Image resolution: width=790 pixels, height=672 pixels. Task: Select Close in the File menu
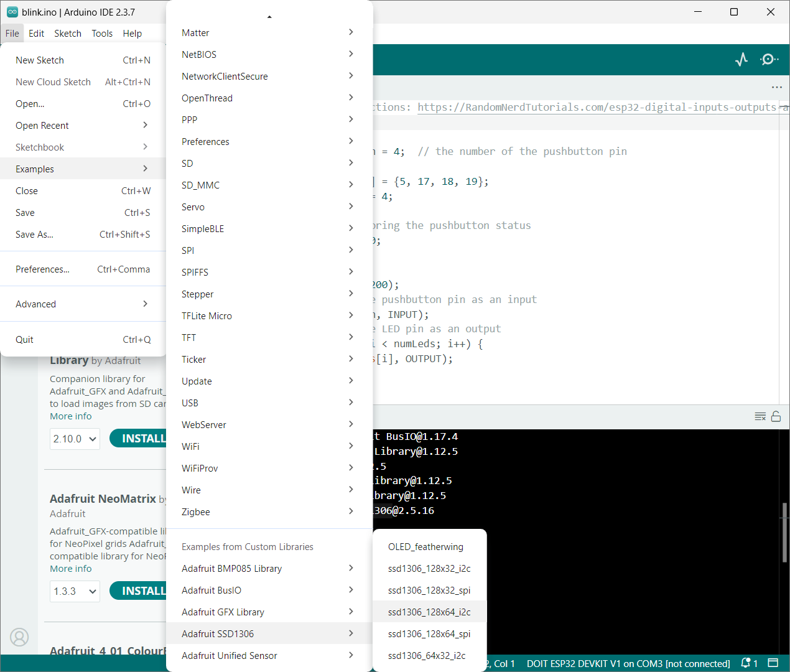point(83,191)
